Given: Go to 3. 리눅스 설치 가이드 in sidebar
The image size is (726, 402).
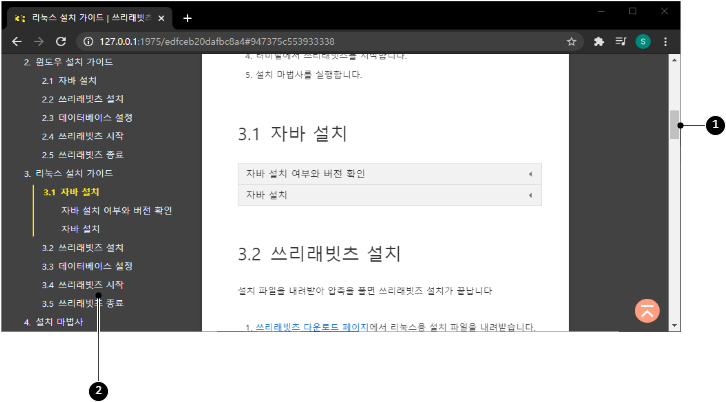Looking at the screenshot, I should (x=68, y=173).
